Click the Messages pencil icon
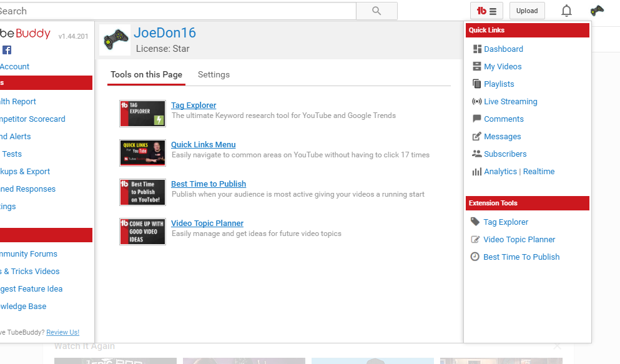The height and width of the screenshot is (364, 620). [477, 136]
